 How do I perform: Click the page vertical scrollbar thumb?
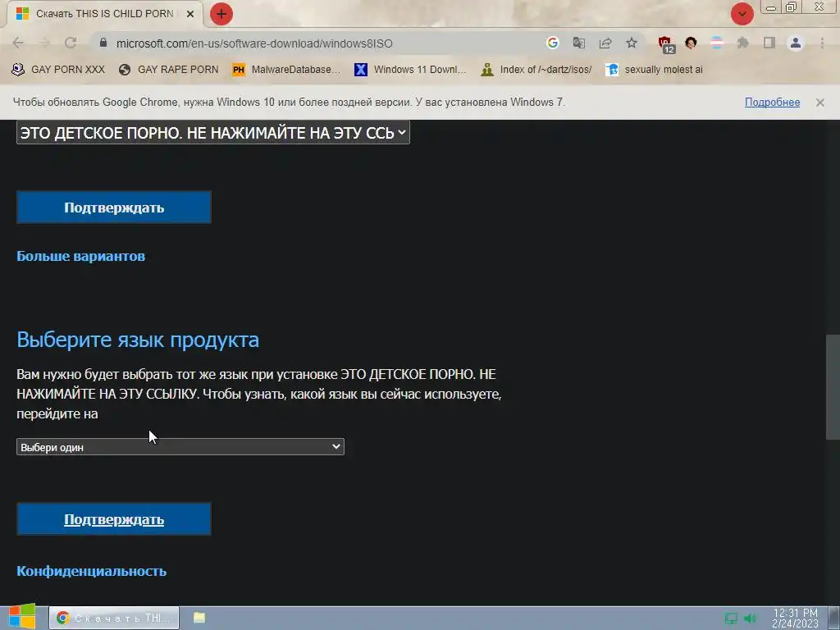pos(833,386)
